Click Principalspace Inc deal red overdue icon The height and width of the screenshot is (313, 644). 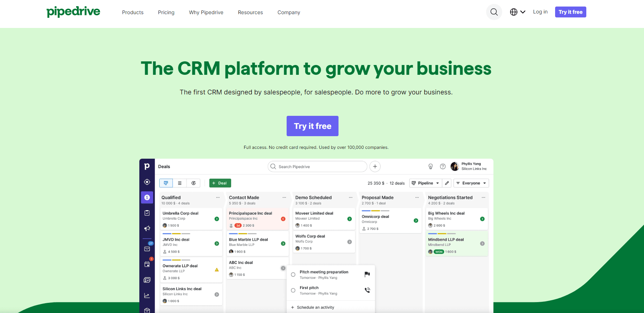point(283,219)
